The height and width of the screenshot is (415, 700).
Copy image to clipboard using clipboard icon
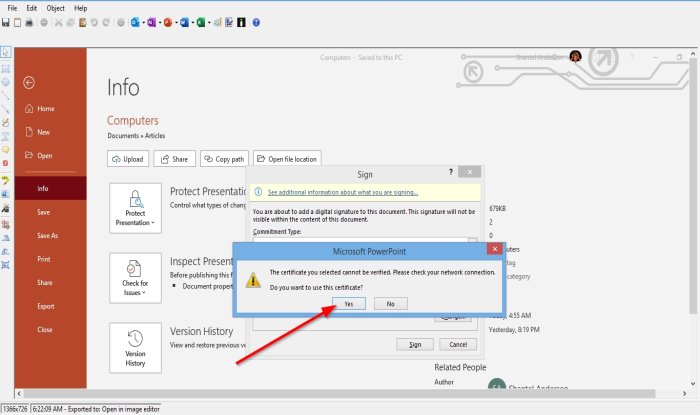click(17, 22)
